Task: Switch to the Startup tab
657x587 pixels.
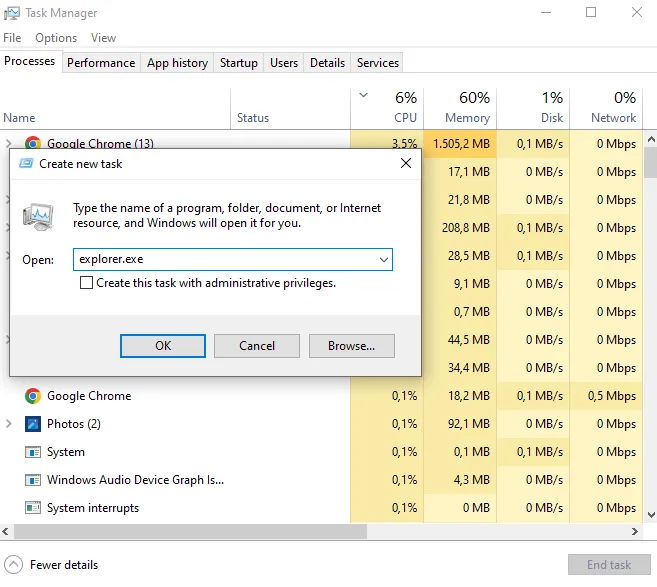Action: tap(239, 63)
